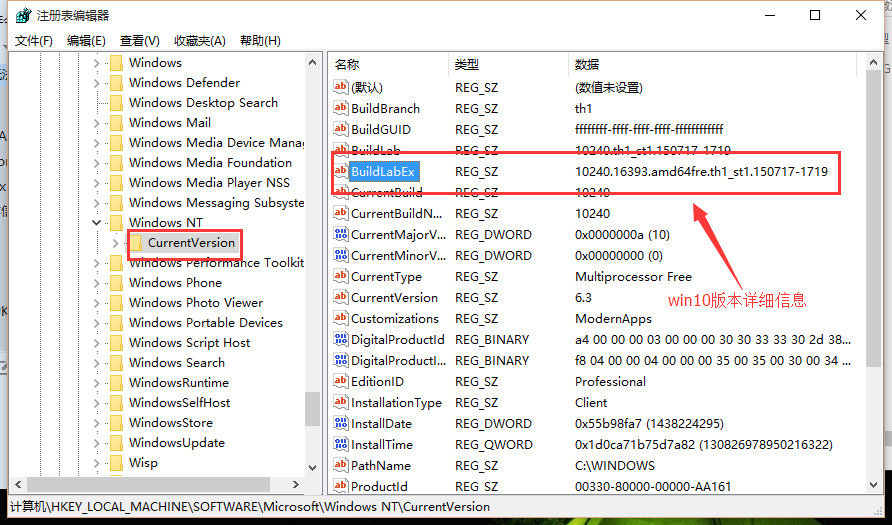The height and width of the screenshot is (525, 892).
Task: Click the Registry Editor app icon in title bar
Action: pos(23,15)
